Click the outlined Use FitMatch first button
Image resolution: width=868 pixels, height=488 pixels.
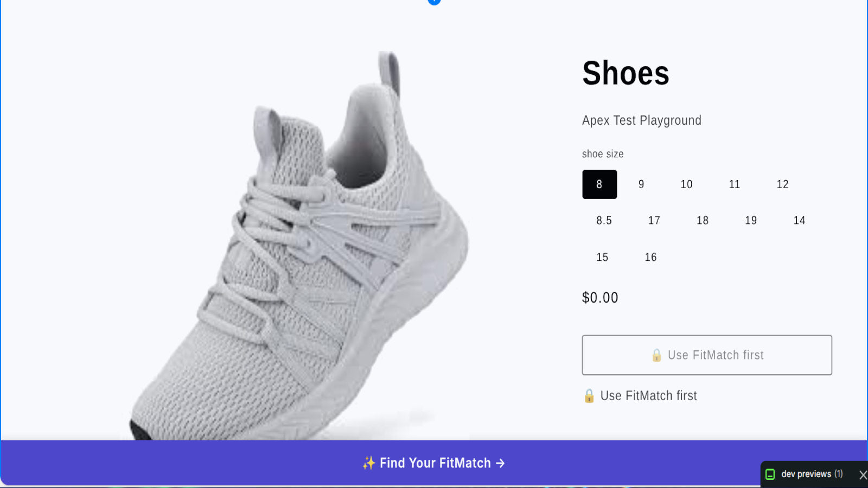coord(707,355)
